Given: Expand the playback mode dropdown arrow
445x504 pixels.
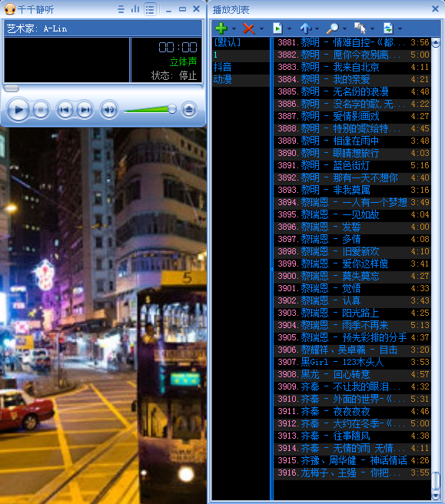Looking at the screenshot, I should tap(400, 28).
